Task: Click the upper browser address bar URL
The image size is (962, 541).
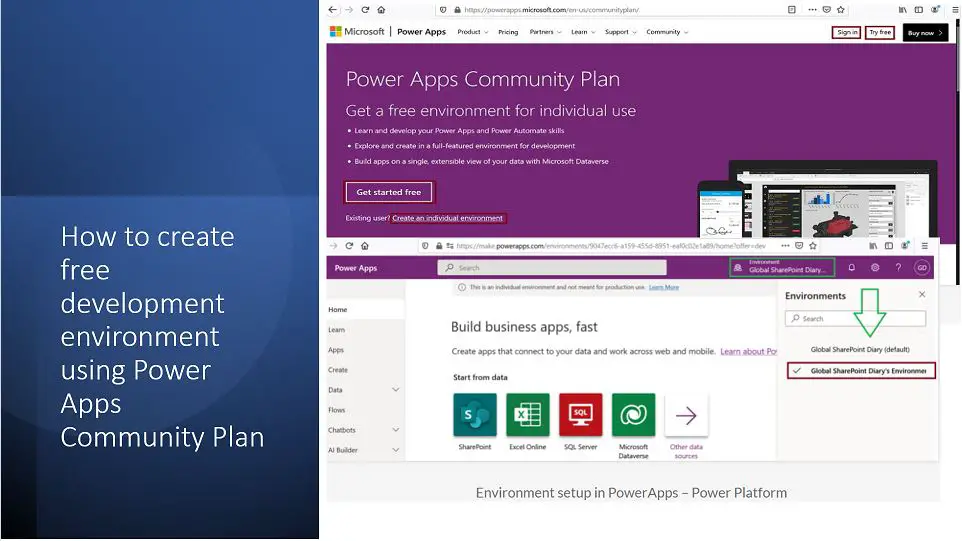Action: (x=551, y=10)
